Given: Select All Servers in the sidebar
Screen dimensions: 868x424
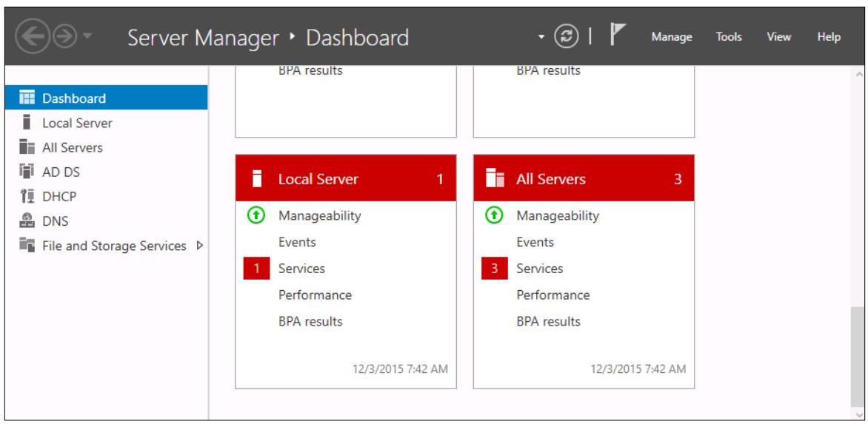Looking at the screenshot, I should [x=107, y=147].
